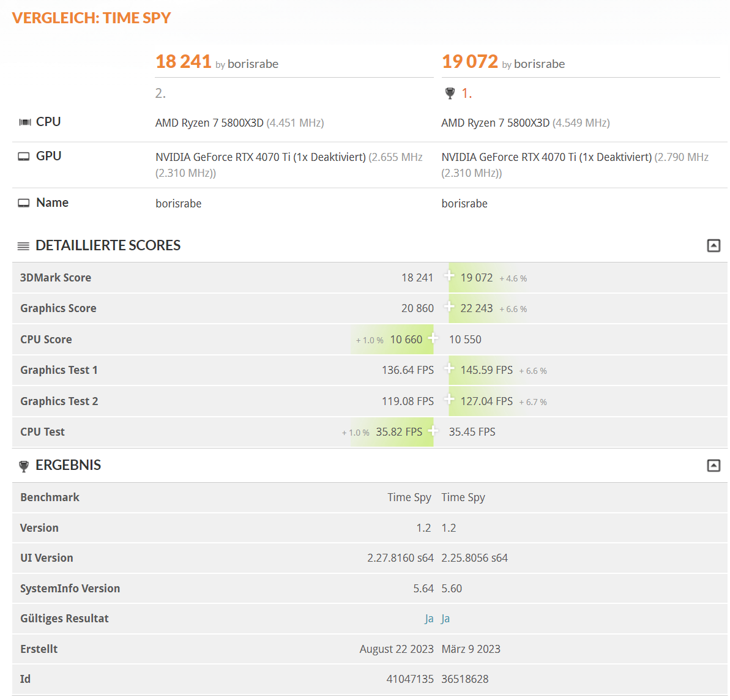
Task: Click the 2.25.8056 s64 value
Action: [x=474, y=557]
